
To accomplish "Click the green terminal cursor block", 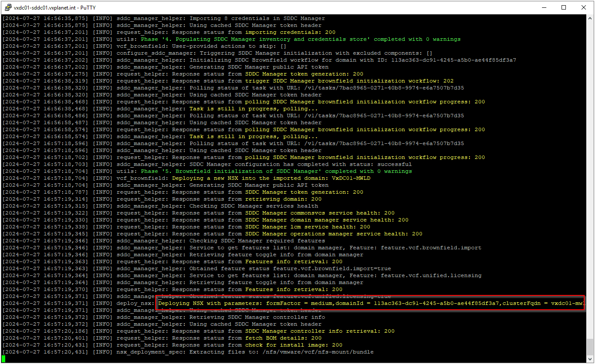I will click(x=4, y=359).
